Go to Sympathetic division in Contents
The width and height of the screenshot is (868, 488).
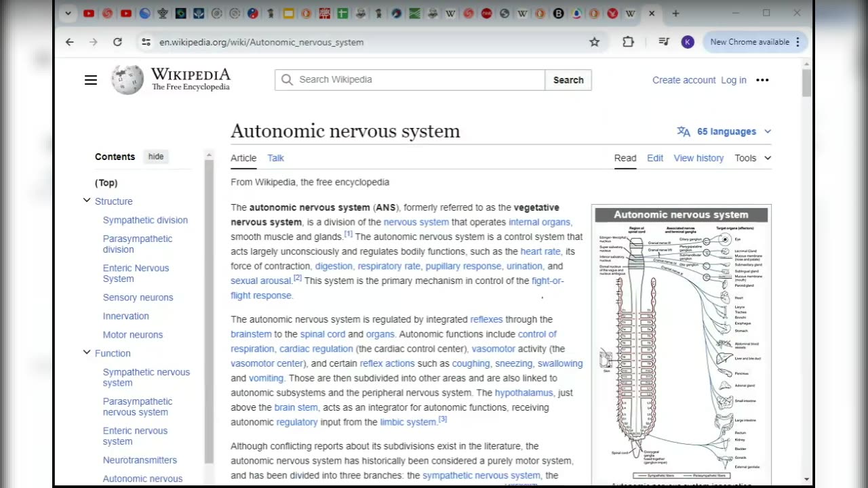[145, 220]
